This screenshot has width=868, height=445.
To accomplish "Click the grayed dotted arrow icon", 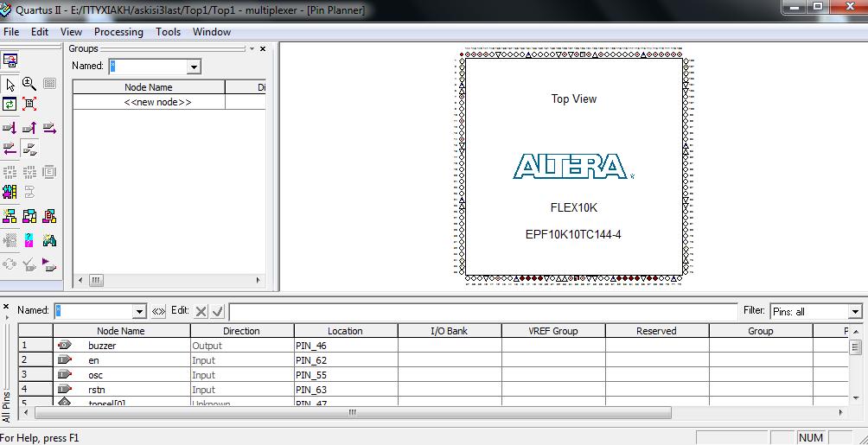I will 10,240.
